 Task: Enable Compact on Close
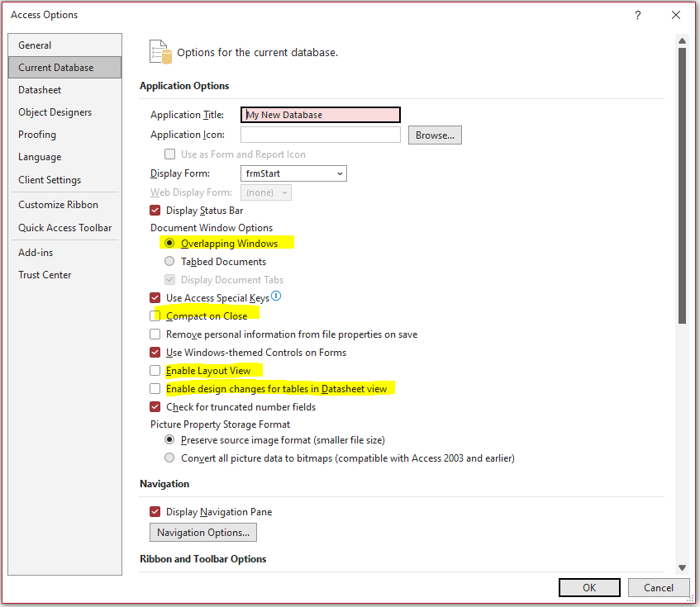click(x=155, y=316)
